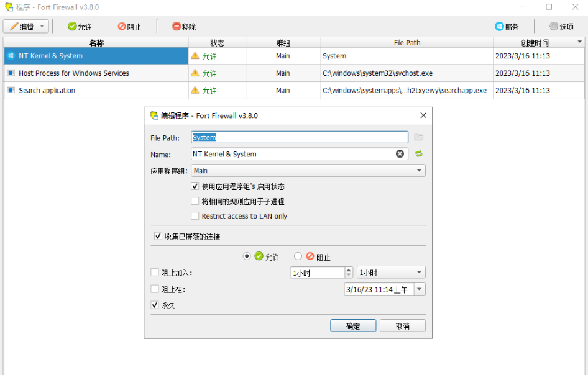Click the 取消 button
The image size is (588, 375).
(x=402, y=325)
